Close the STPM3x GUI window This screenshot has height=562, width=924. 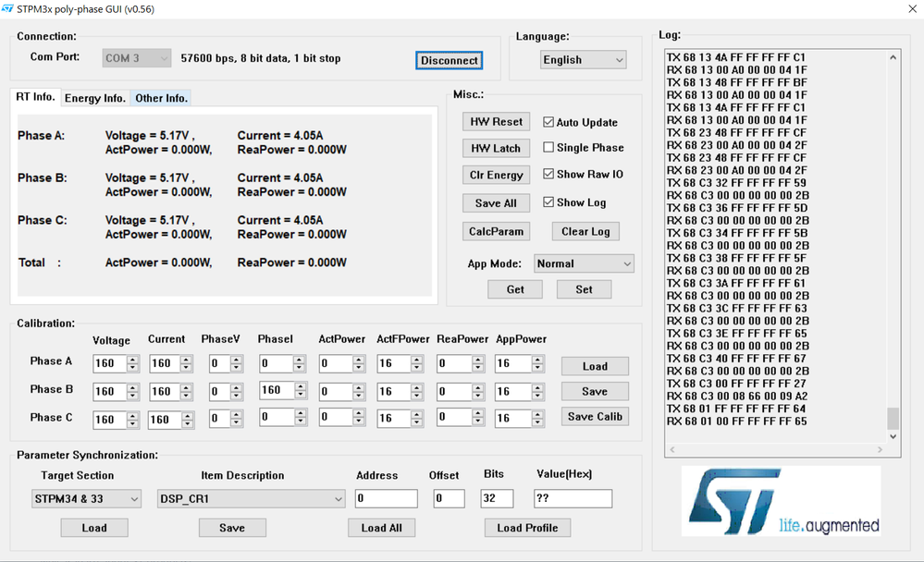click(912, 9)
